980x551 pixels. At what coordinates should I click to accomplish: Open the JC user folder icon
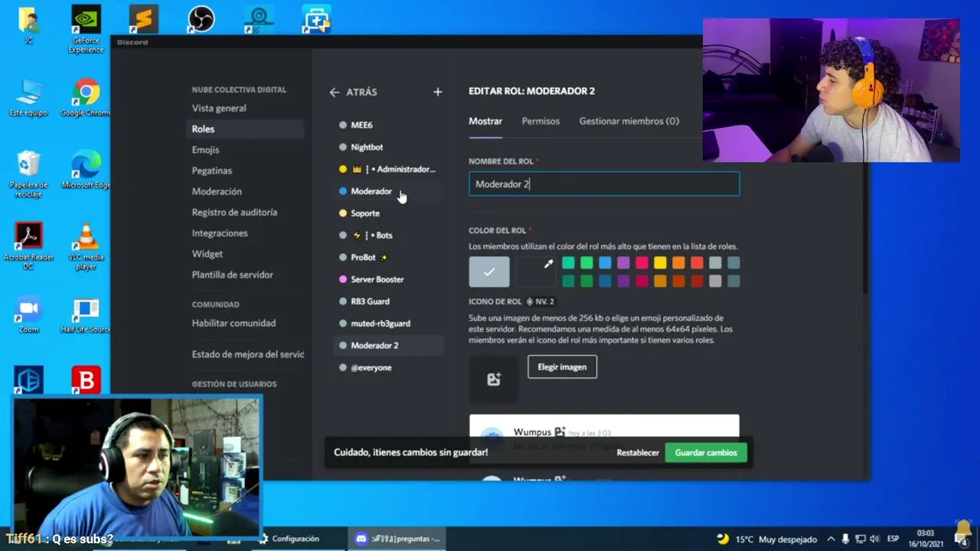[x=28, y=24]
